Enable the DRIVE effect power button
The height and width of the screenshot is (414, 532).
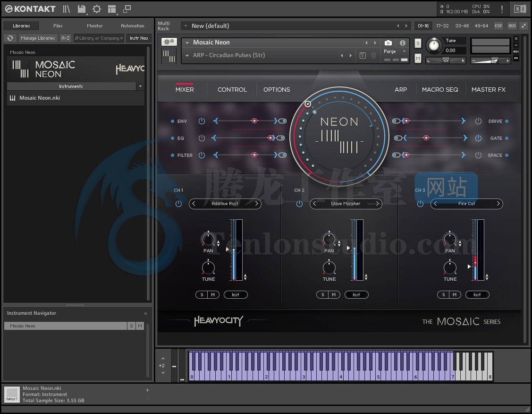[x=478, y=121]
